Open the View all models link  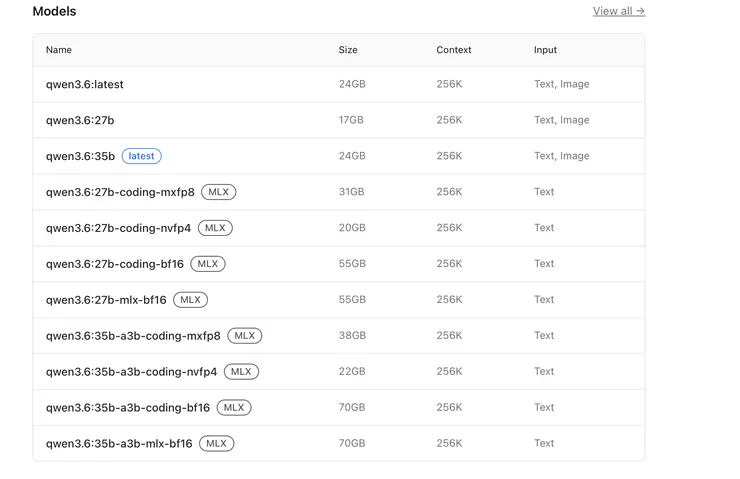pyautogui.click(x=619, y=11)
